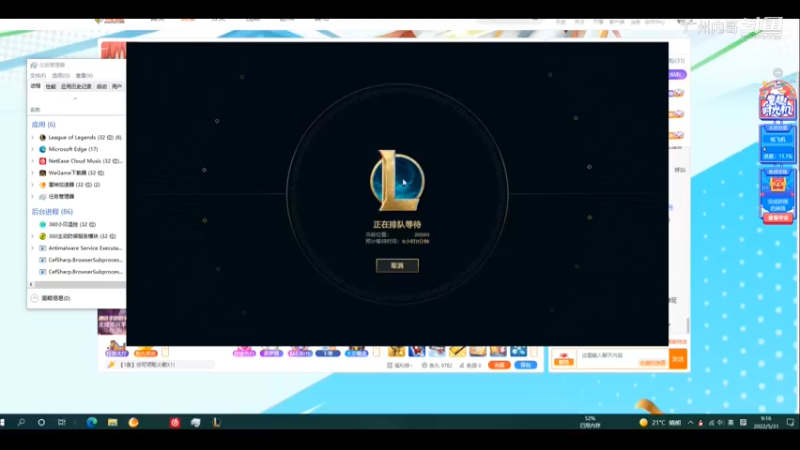Select the Microsoft Edge icon in process list
The height and width of the screenshot is (450, 800).
tap(42, 149)
